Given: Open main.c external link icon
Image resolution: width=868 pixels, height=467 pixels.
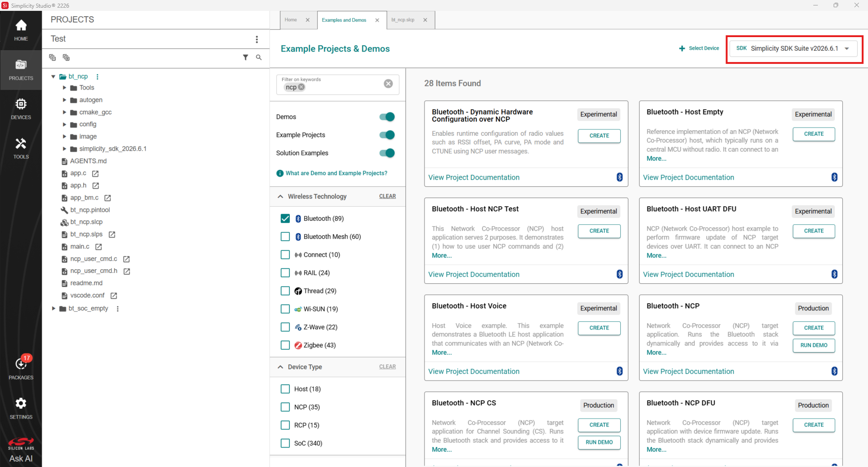Looking at the screenshot, I should pyautogui.click(x=99, y=247).
